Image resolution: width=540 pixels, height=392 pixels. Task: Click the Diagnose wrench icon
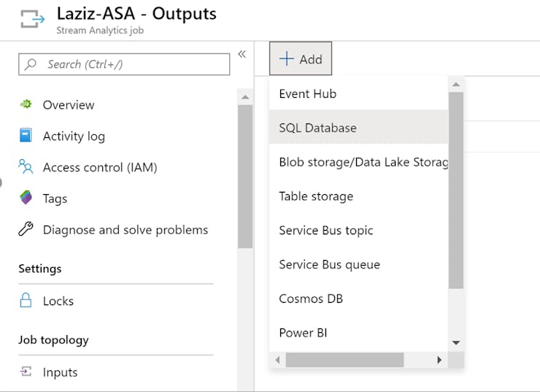click(x=26, y=229)
